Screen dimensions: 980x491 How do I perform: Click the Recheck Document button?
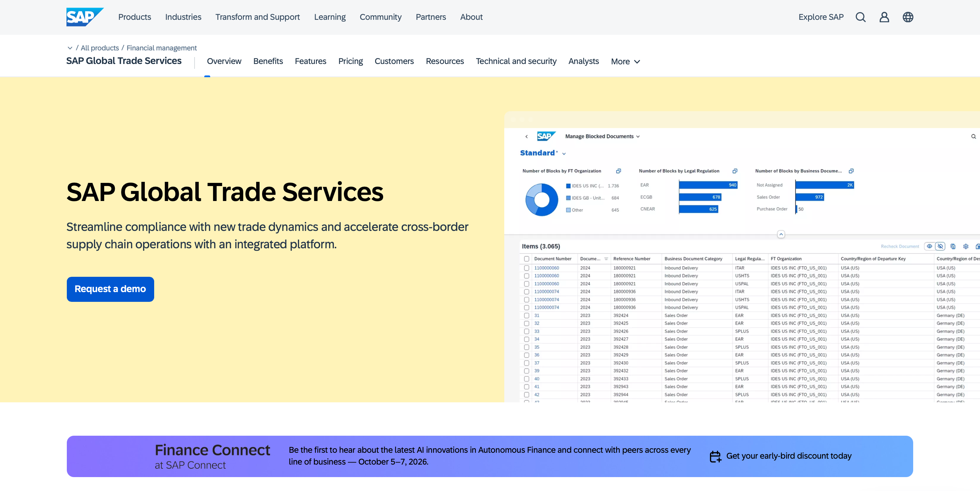click(900, 247)
